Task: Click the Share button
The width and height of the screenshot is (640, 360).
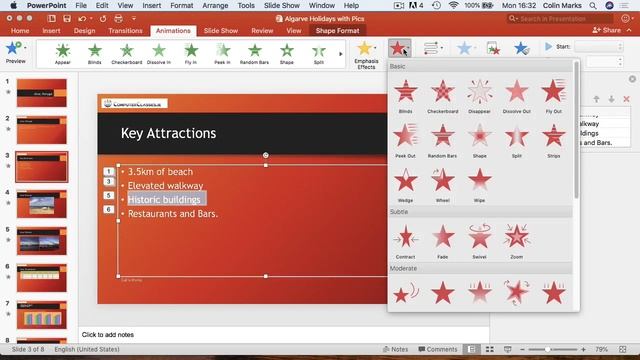Action: [x=607, y=30]
